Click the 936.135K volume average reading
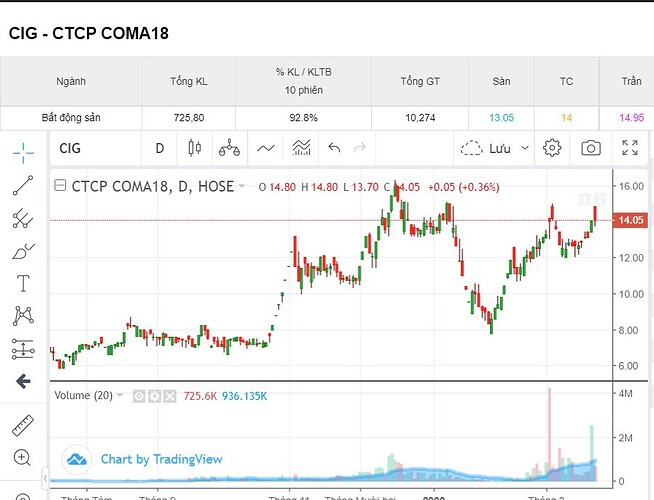Image resolution: width=654 pixels, height=500 pixels. point(244,396)
